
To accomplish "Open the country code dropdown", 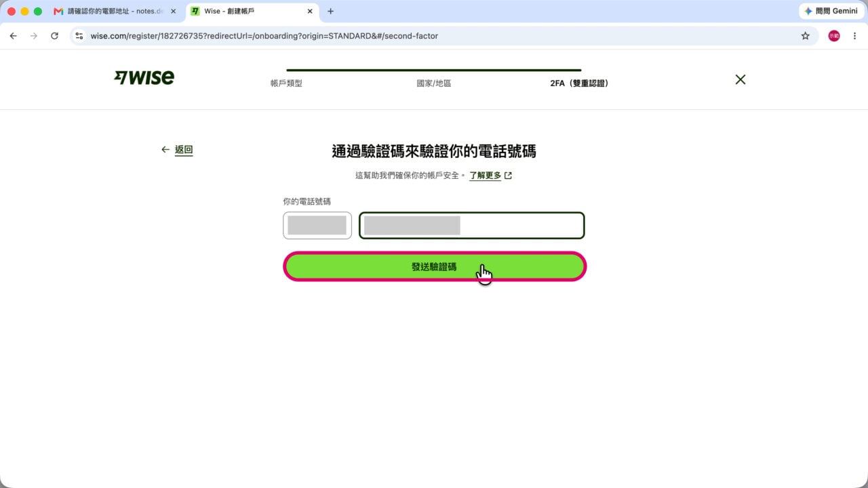I will pyautogui.click(x=317, y=226).
